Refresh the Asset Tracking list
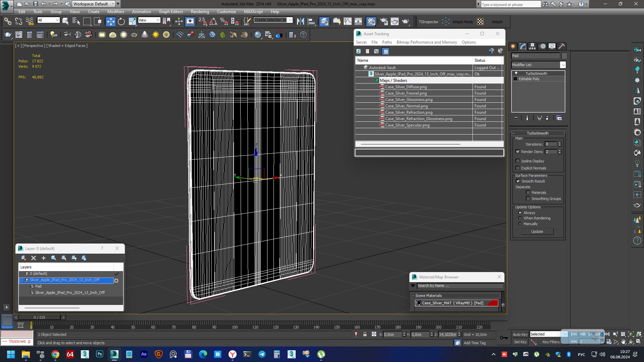644x362 pixels. point(358,51)
